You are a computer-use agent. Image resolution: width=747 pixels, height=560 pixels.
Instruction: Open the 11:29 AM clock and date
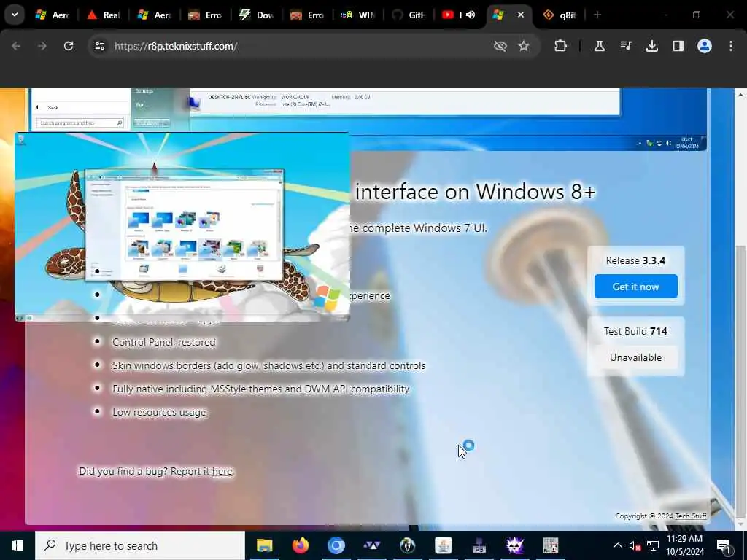coord(684,545)
